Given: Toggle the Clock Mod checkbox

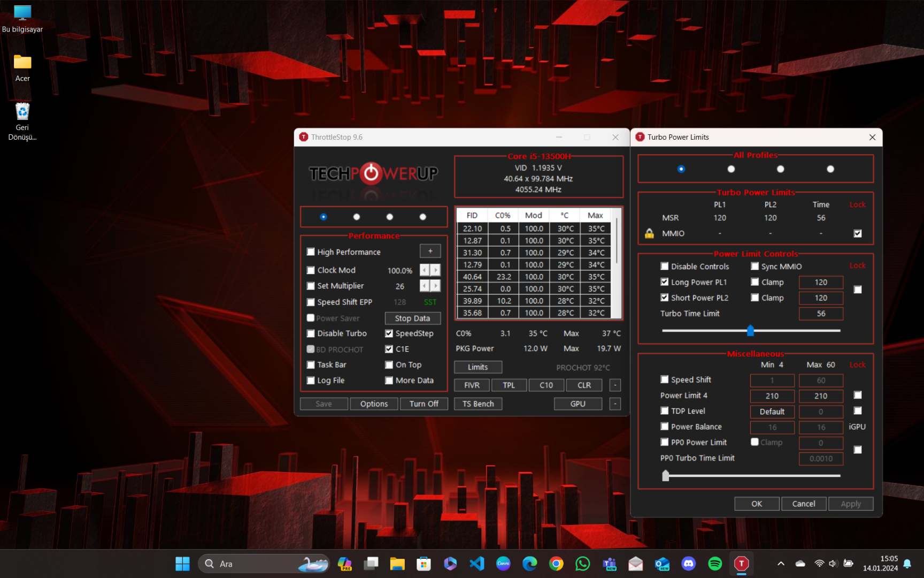Looking at the screenshot, I should [x=311, y=270].
